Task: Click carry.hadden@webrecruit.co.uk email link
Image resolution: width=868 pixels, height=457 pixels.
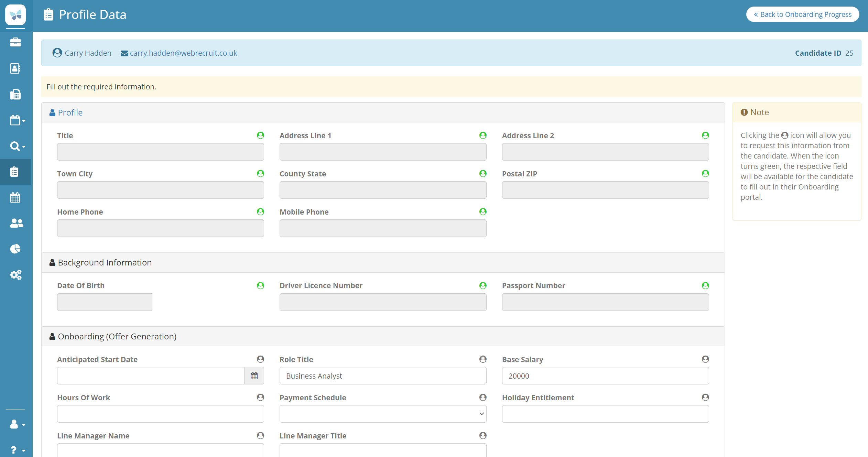Action: tap(183, 53)
